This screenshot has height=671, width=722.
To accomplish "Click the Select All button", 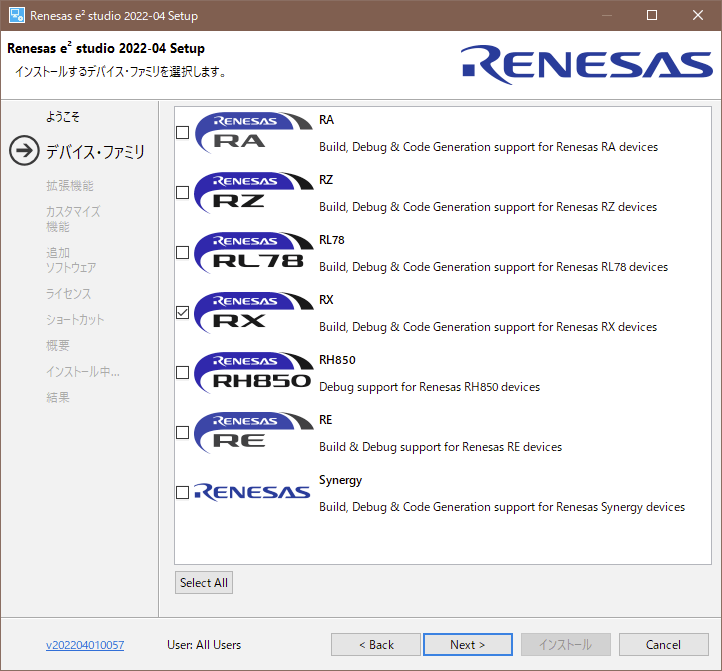I will (204, 583).
